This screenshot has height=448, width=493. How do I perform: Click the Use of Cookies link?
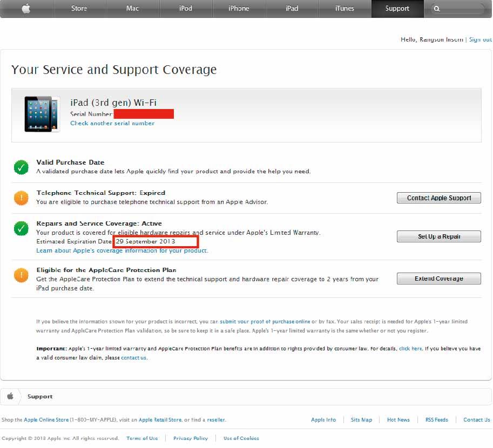coord(241,438)
